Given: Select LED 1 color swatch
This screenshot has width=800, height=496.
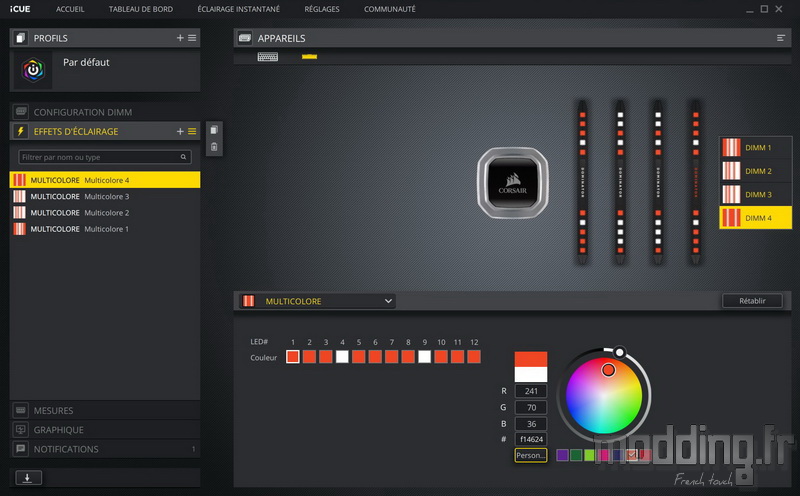Looking at the screenshot, I should pyautogui.click(x=293, y=357).
